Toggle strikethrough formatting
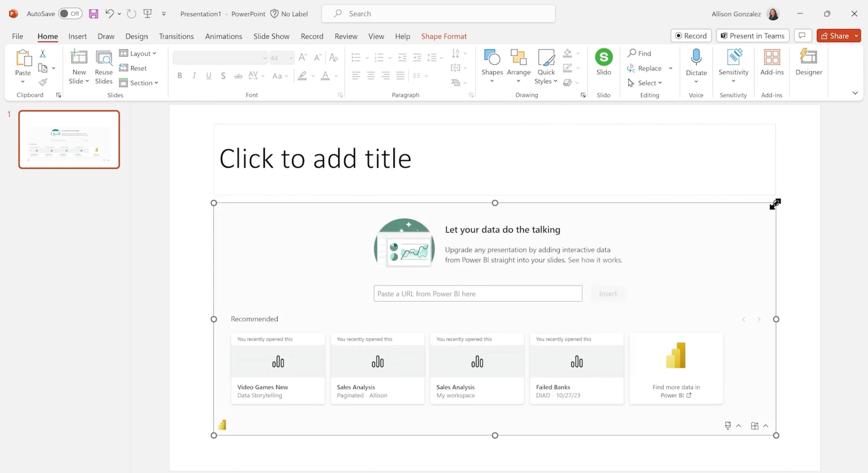Viewport: 868px width, 473px height. click(238, 75)
